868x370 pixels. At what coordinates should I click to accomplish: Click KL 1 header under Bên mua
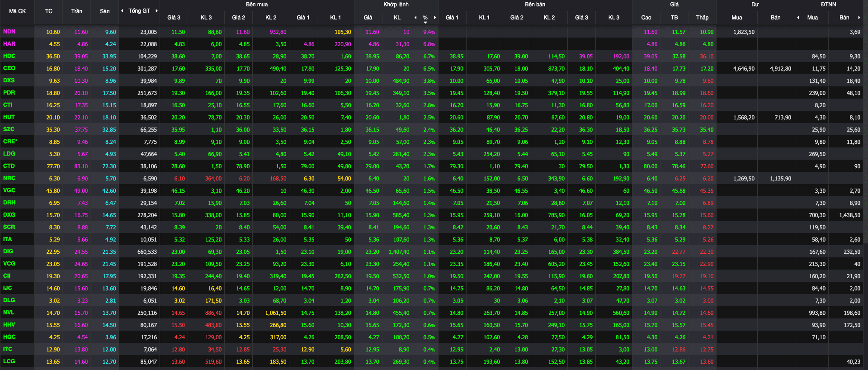pos(335,18)
